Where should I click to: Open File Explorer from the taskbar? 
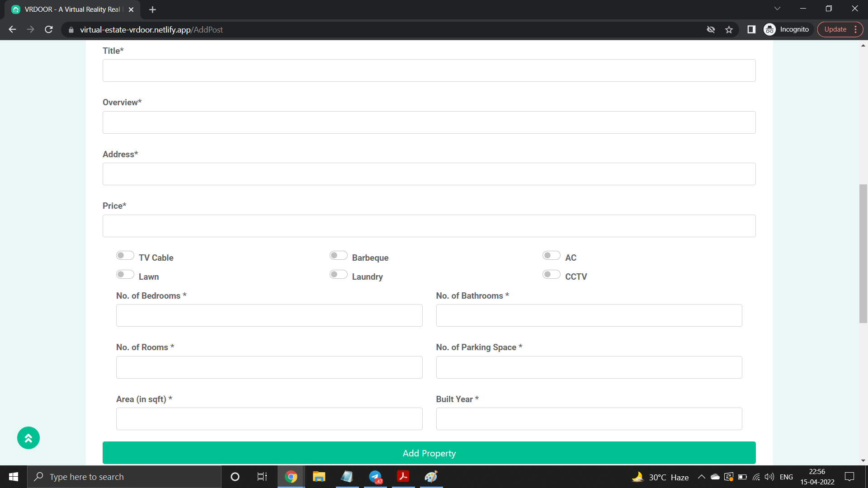point(319,477)
